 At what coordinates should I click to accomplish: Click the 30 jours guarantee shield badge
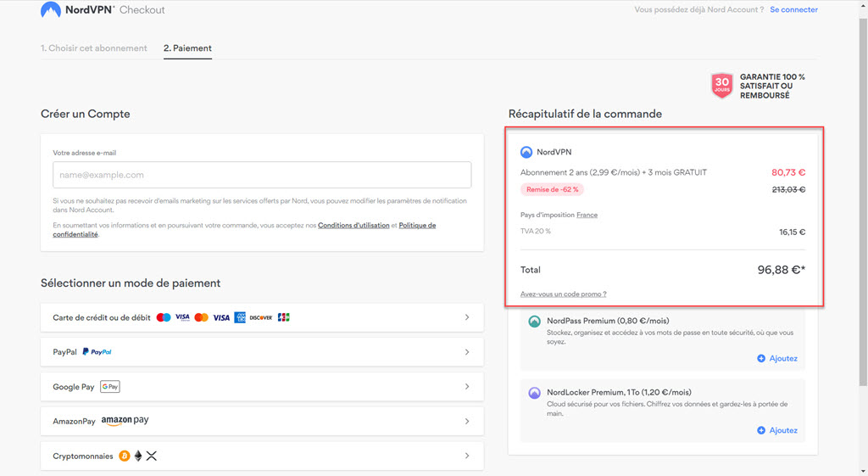point(722,86)
